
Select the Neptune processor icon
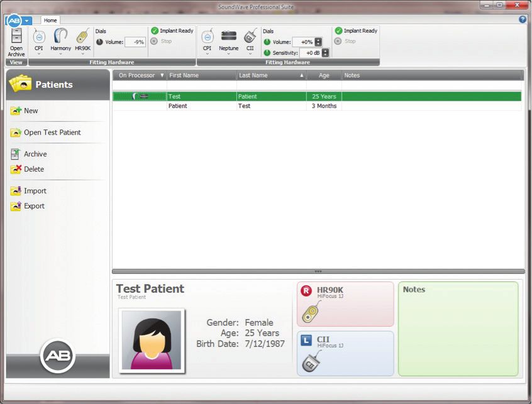click(x=228, y=36)
